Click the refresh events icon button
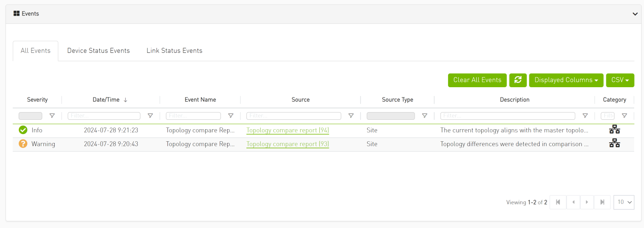This screenshot has width=644, height=228. 518,80
